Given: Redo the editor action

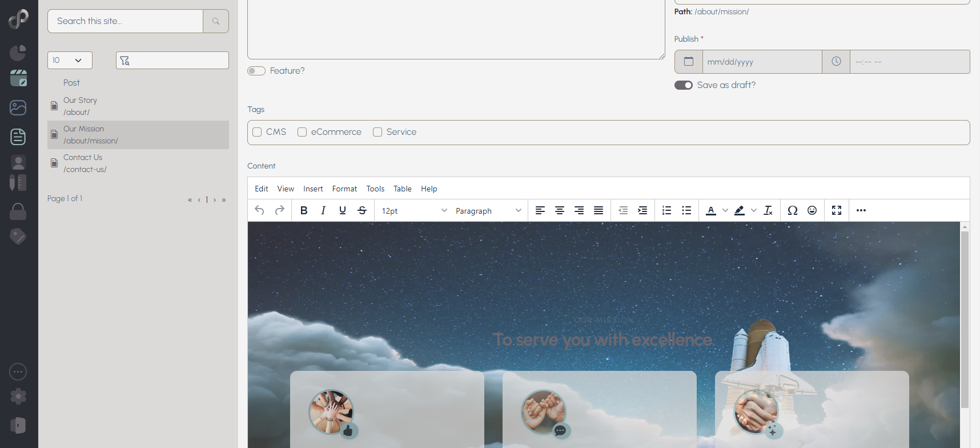Looking at the screenshot, I should click(279, 210).
